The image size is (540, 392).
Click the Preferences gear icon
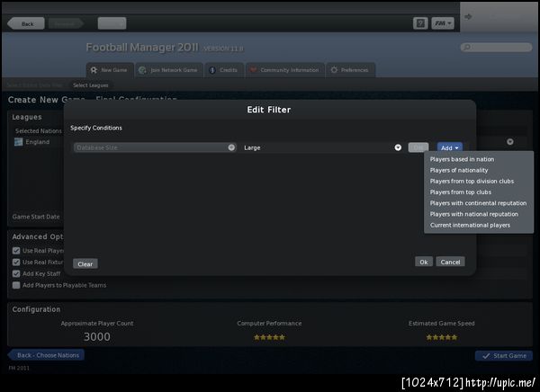[334, 70]
